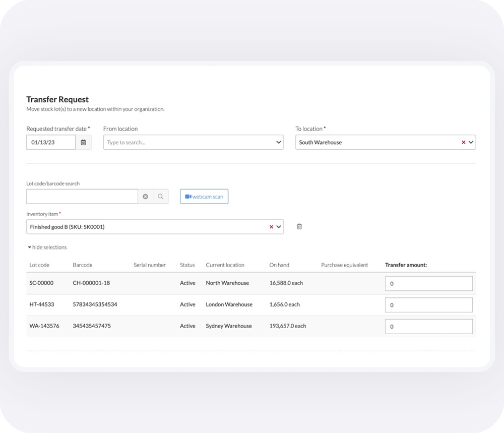Select lot code SC-00000
This screenshot has width=504, height=433.
[41, 283]
